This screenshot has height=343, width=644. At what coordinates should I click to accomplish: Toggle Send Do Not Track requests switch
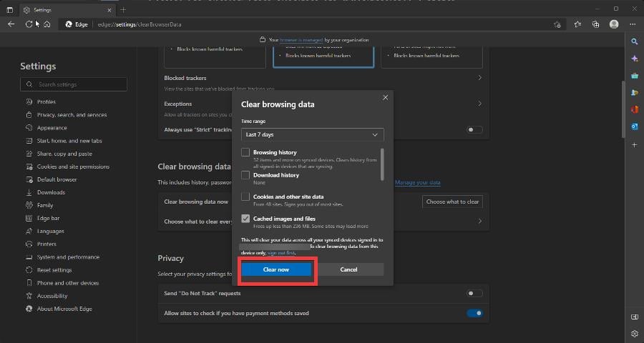coord(474,294)
